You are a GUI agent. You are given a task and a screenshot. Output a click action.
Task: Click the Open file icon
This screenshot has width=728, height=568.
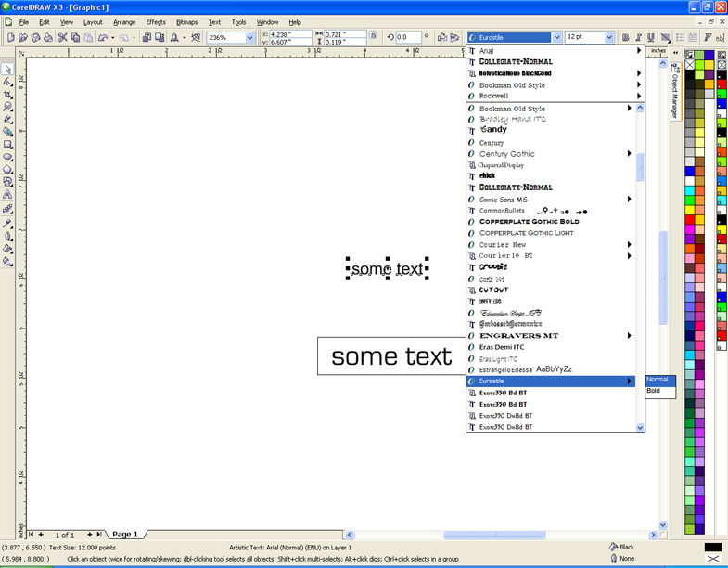point(23,38)
